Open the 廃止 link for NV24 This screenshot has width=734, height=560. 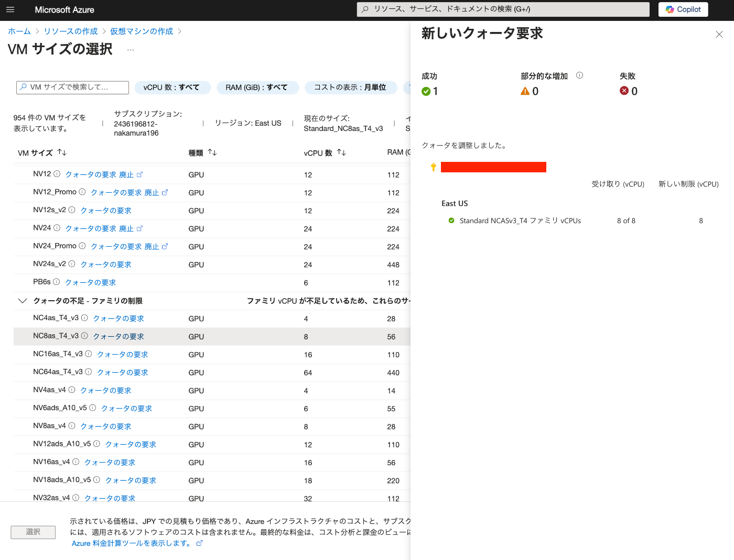tap(131, 228)
